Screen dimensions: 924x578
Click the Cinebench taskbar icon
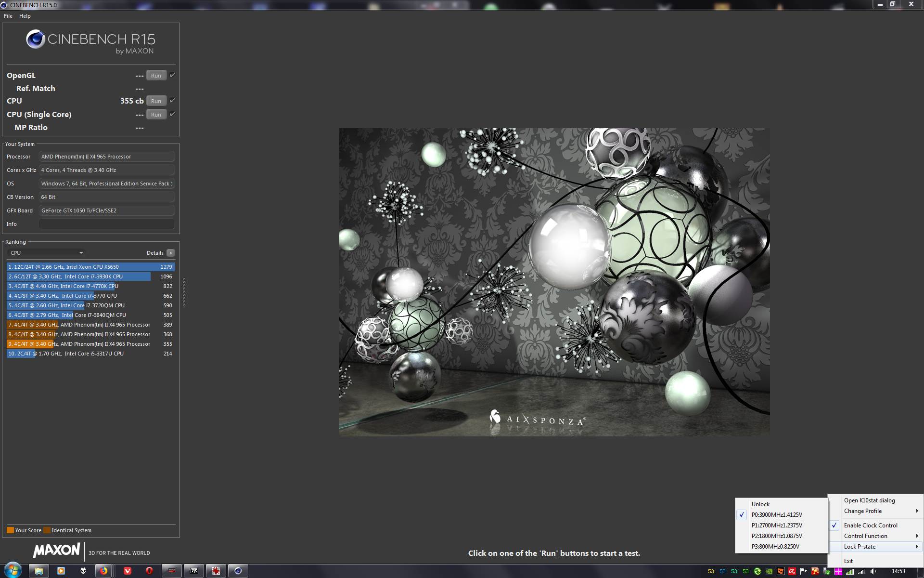(x=238, y=571)
